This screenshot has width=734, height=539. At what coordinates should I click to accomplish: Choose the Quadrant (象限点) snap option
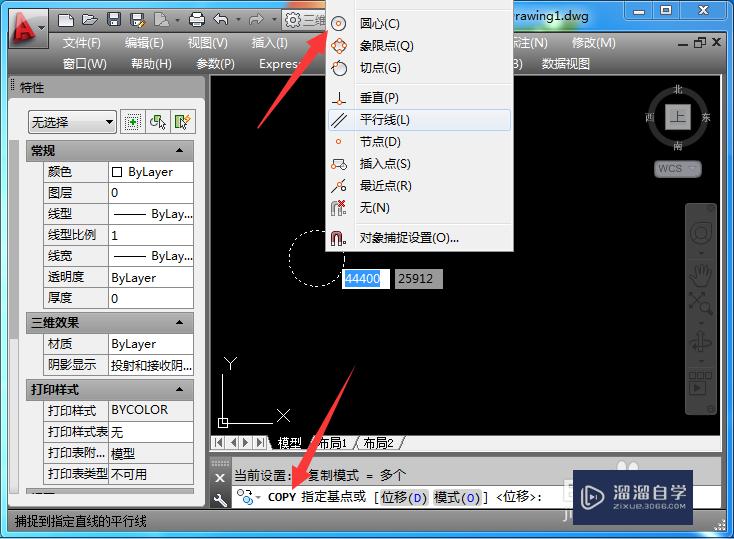click(419, 45)
